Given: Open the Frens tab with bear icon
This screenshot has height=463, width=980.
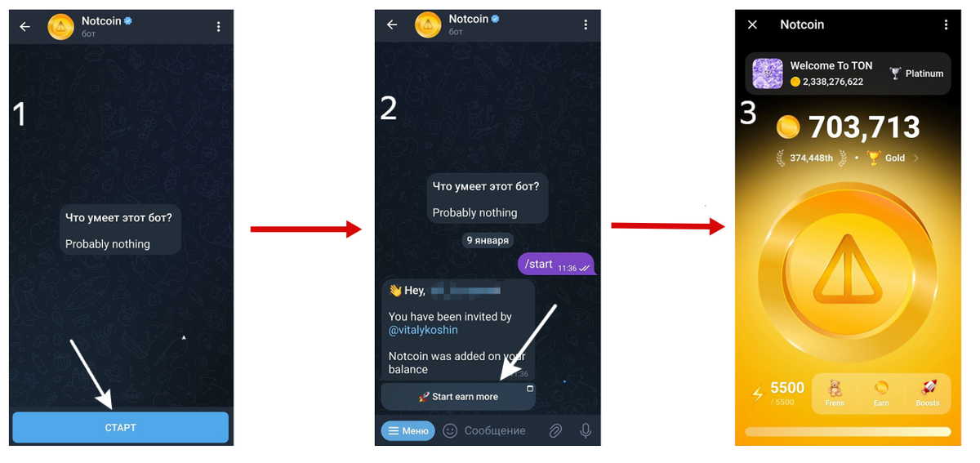Looking at the screenshot, I should (x=835, y=393).
